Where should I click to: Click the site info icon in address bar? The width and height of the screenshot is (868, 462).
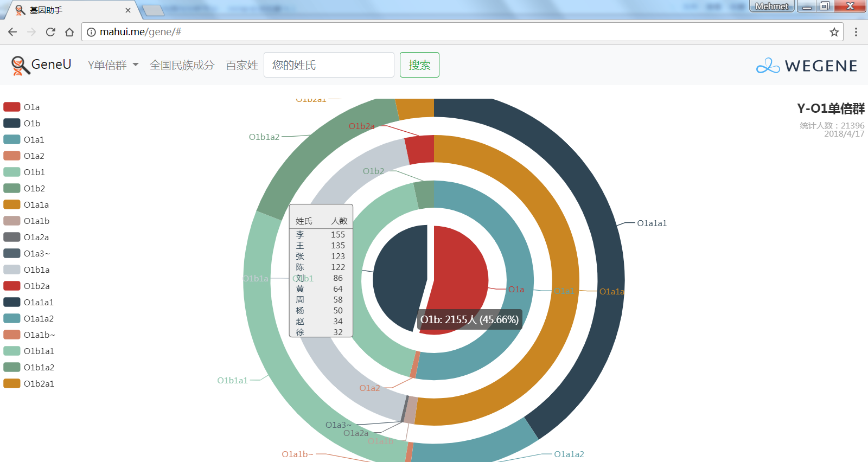92,32
